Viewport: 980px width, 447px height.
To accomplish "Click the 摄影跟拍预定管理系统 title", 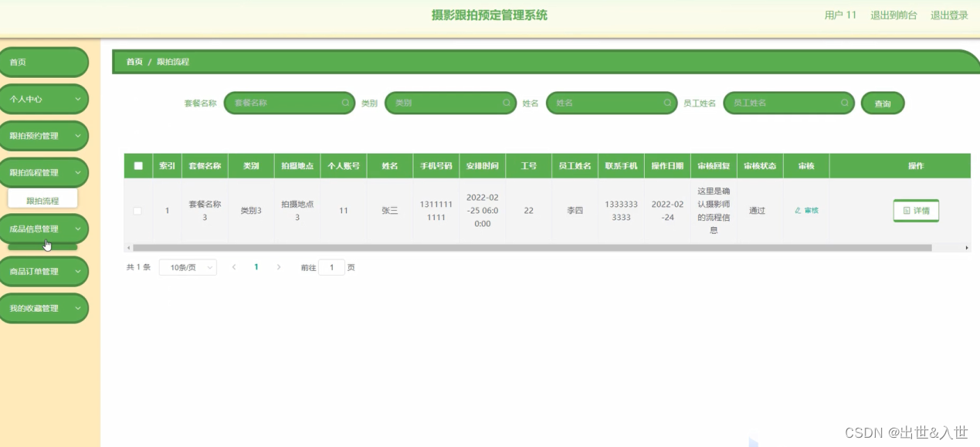I will click(x=490, y=15).
